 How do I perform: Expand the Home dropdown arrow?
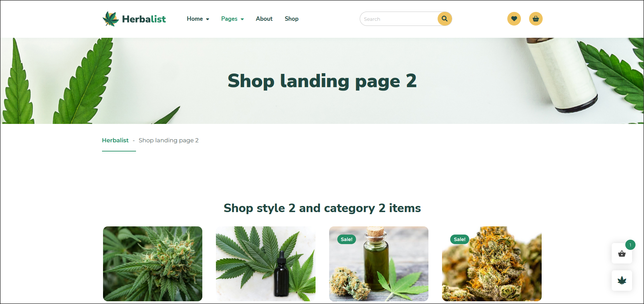207,19
